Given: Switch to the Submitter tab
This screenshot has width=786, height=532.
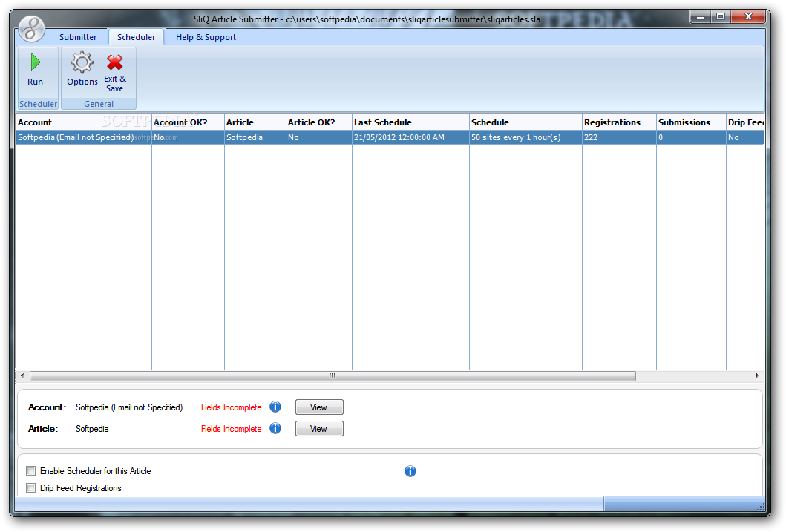Looking at the screenshot, I should [x=78, y=37].
